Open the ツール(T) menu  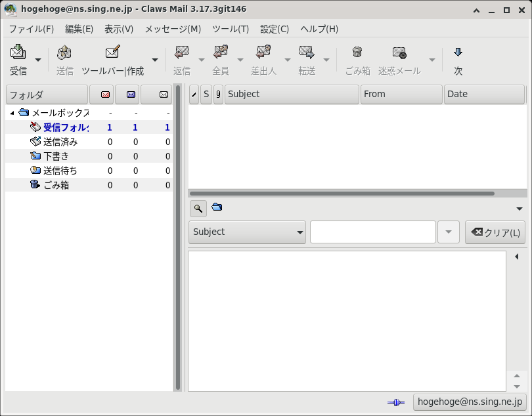tap(231, 29)
